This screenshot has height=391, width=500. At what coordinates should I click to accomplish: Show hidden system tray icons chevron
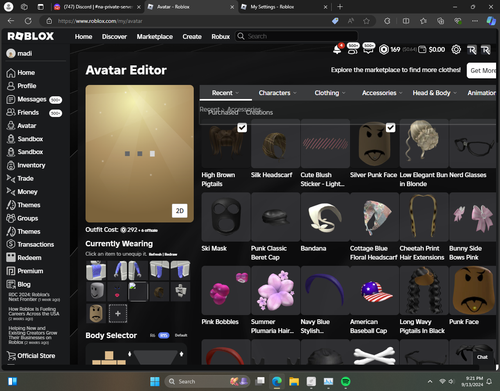430,381
